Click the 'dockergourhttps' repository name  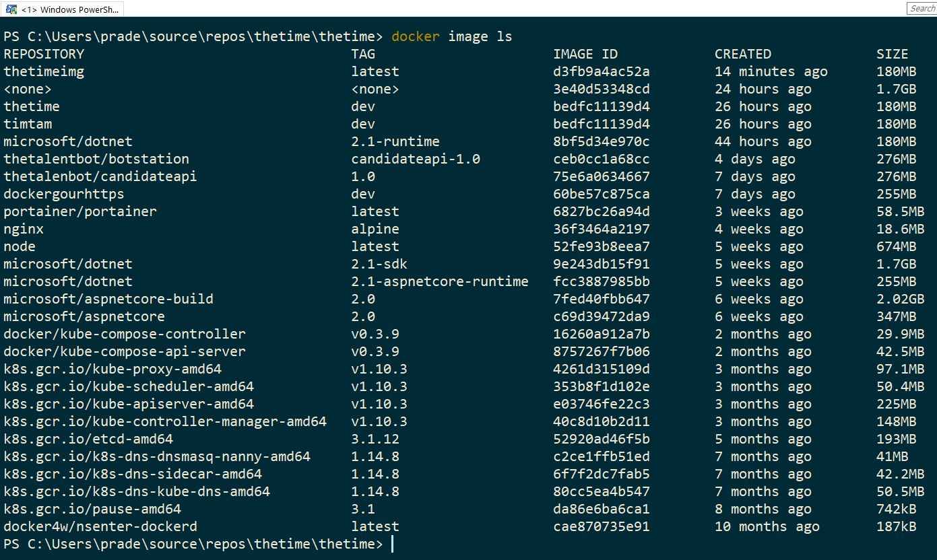(x=64, y=194)
